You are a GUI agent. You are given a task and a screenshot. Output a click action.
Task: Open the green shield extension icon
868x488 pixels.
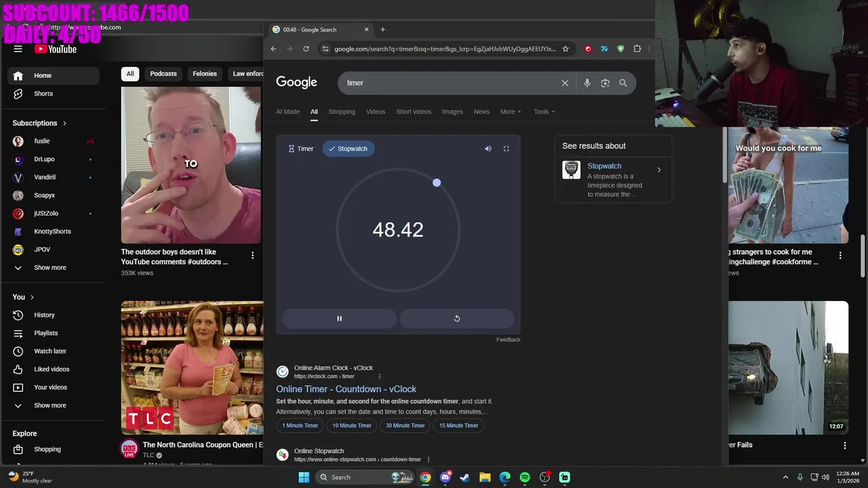tap(620, 49)
